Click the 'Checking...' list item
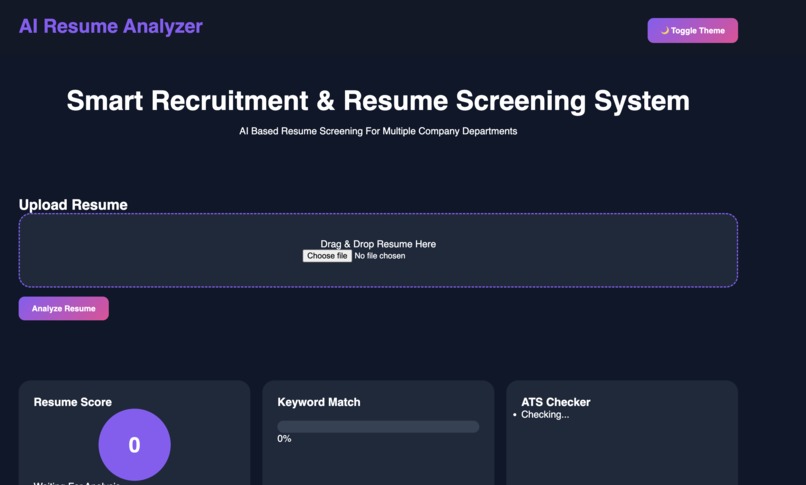The width and height of the screenshot is (806, 485). point(545,415)
